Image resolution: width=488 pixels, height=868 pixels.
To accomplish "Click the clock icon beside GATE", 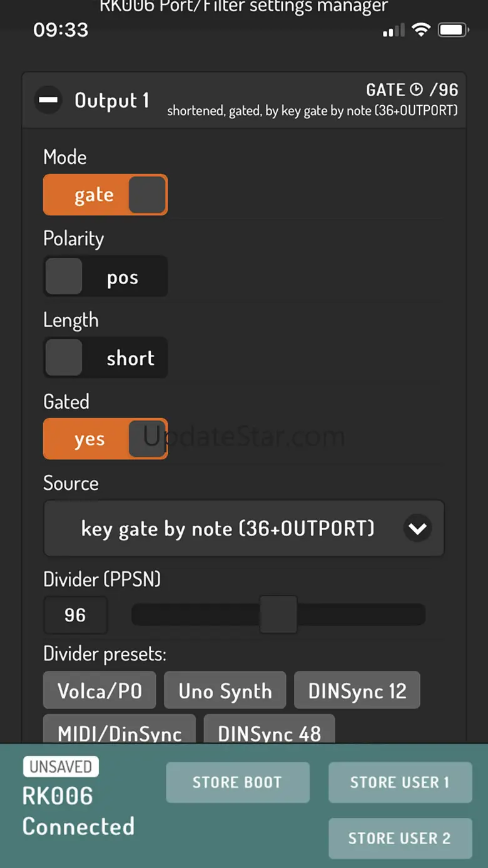I will pyautogui.click(x=416, y=90).
